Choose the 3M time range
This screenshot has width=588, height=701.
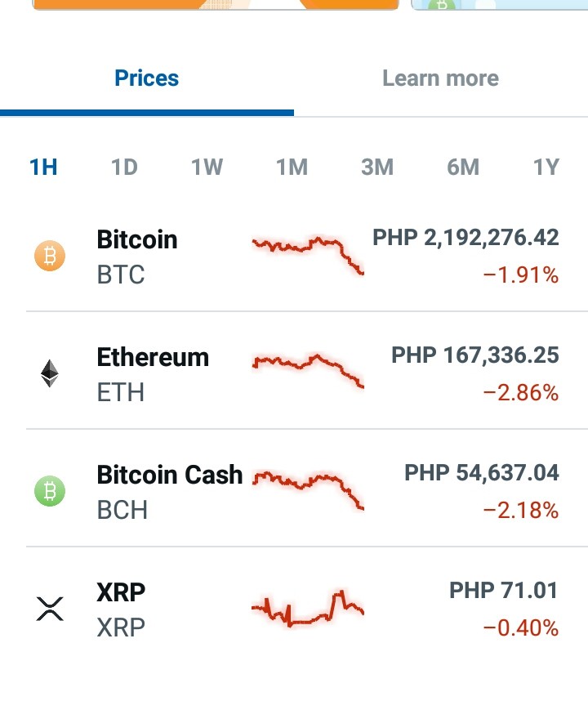[x=377, y=167]
